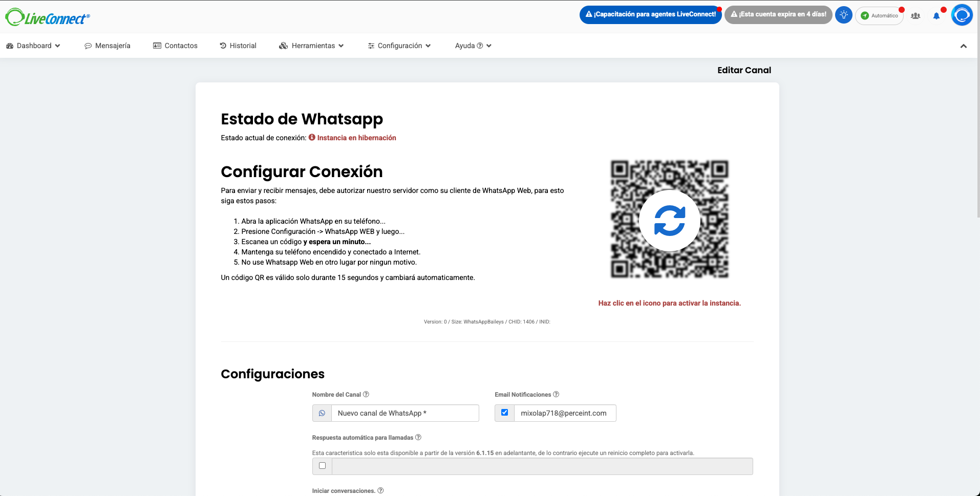Open the notifications bell
Image resolution: width=980 pixels, height=496 pixels.
tap(936, 16)
